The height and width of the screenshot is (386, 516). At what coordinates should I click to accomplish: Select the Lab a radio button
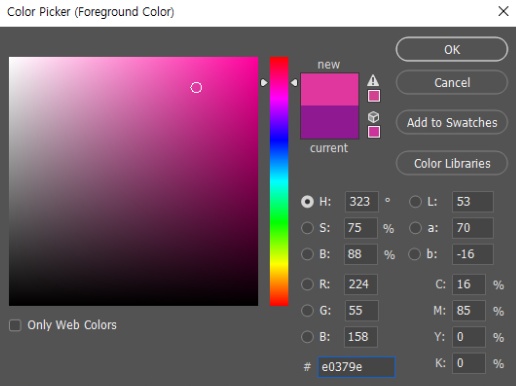[415, 228]
